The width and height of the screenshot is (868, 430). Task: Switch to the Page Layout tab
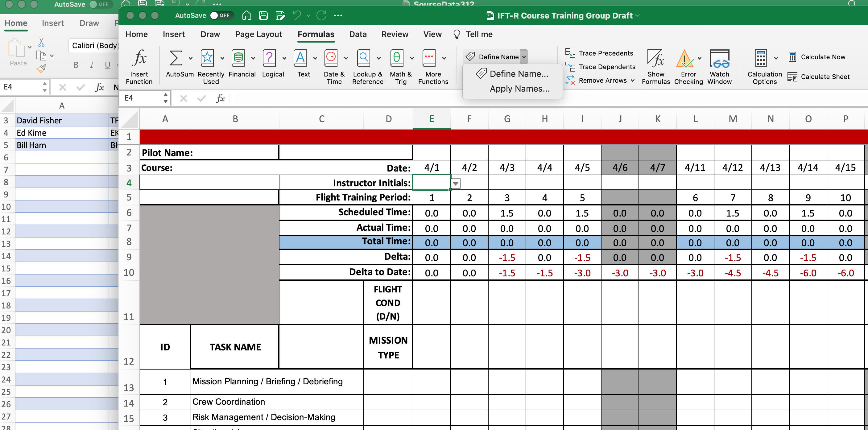point(258,34)
